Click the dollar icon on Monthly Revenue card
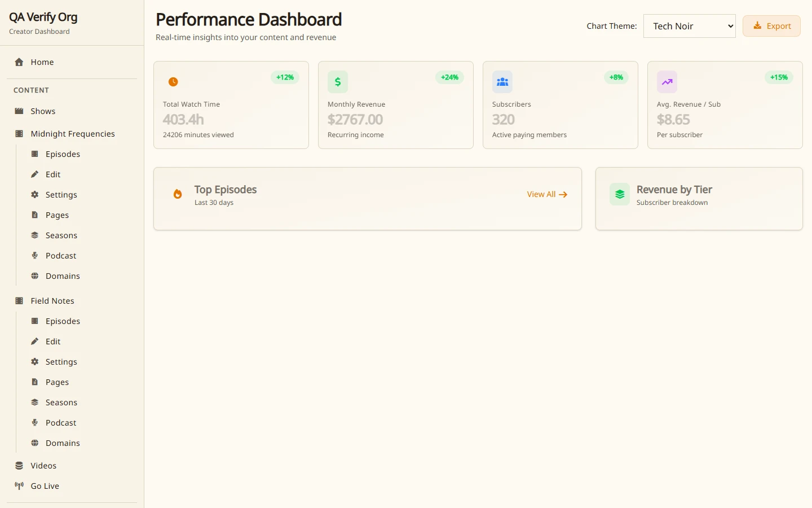Viewport: 812px width, 508px height. click(x=338, y=82)
